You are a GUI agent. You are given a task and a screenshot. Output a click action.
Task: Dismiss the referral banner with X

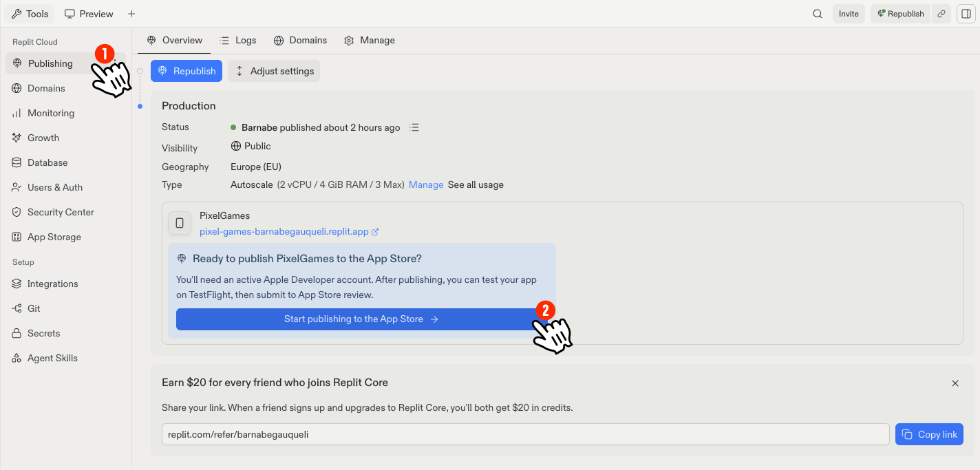pos(955,383)
